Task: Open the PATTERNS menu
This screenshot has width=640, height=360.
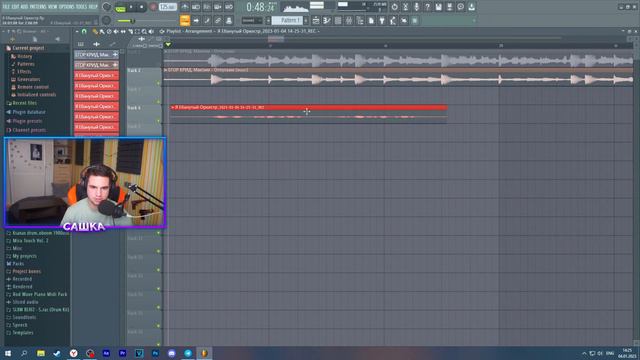Action: (38, 7)
